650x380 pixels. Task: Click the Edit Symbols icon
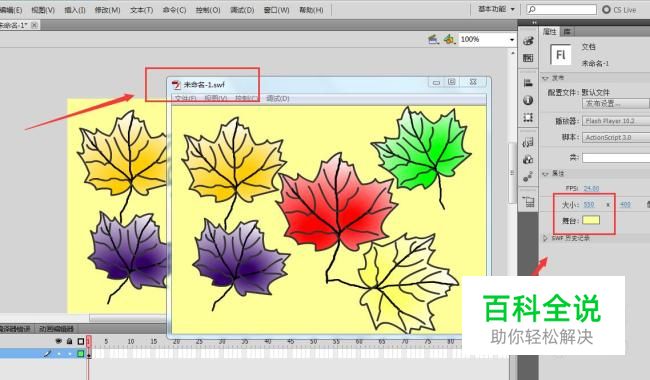(x=449, y=39)
